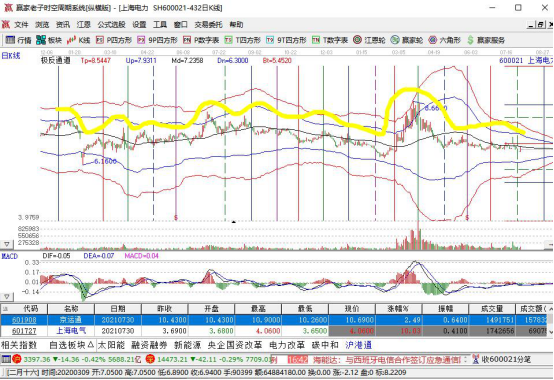Open the 行情 quotes toolbar icon
Image resolution: width=554 pixels, height=380 pixels.
click(x=18, y=40)
